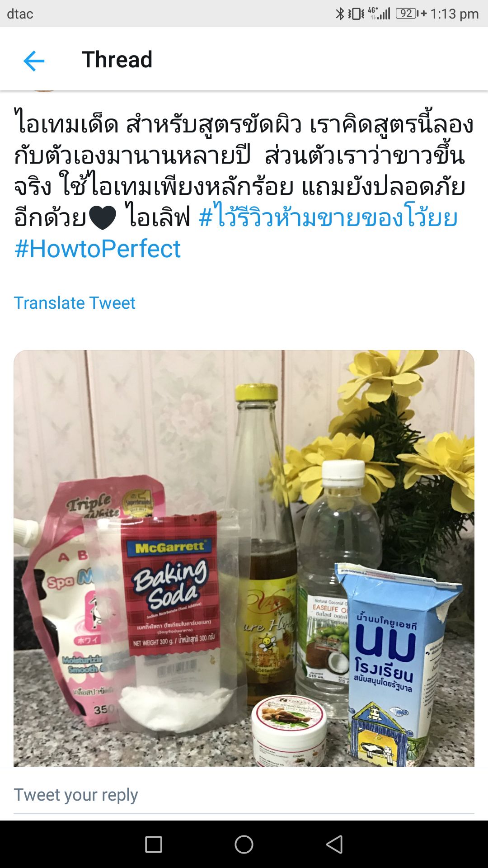Tap the battery indicator showing 92
This screenshot has height=868, width=488.
pos(411,14)
